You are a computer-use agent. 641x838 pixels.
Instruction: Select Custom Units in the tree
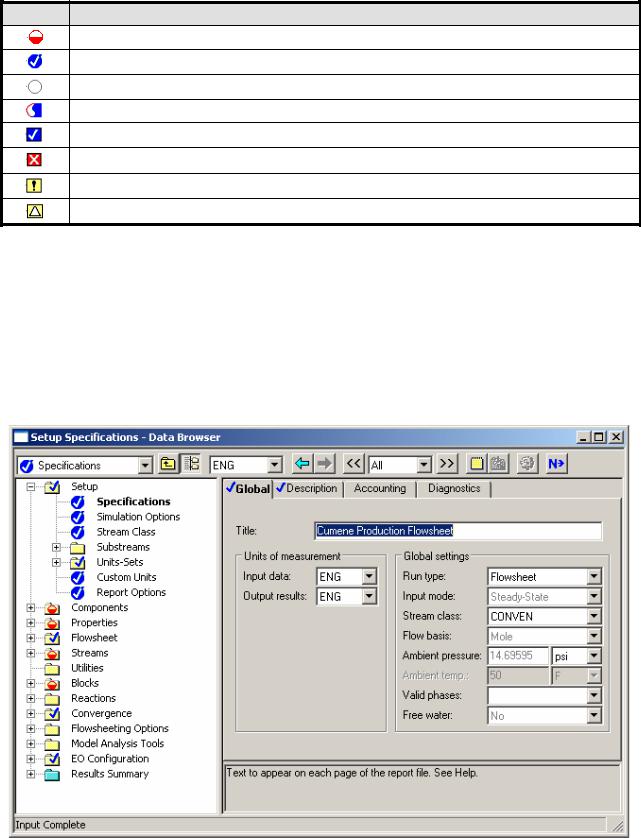click(126, 577)
